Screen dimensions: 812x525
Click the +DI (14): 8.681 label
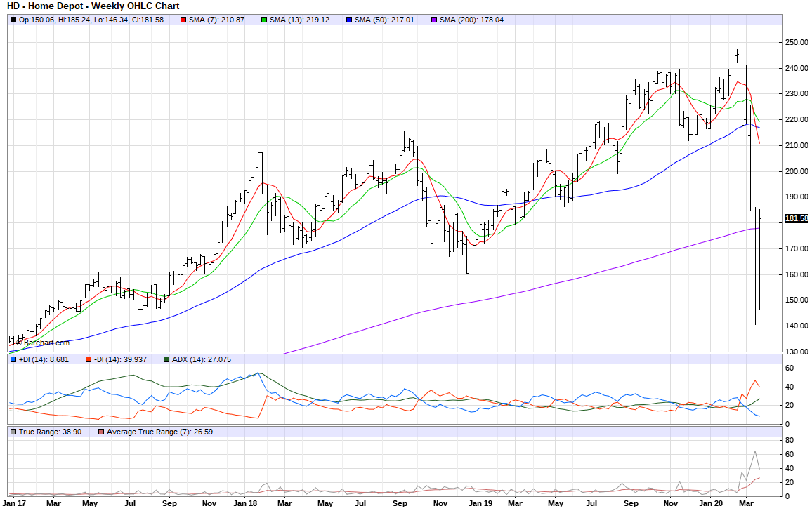click(44, 359)
